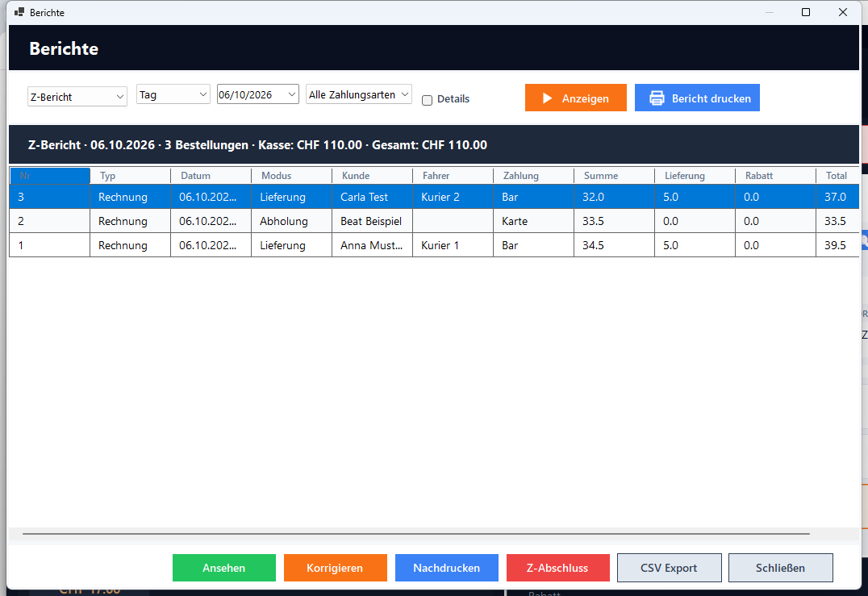868x596 pixels.
Task: Open the Tag period dropdown
Action: coord(173,94)
